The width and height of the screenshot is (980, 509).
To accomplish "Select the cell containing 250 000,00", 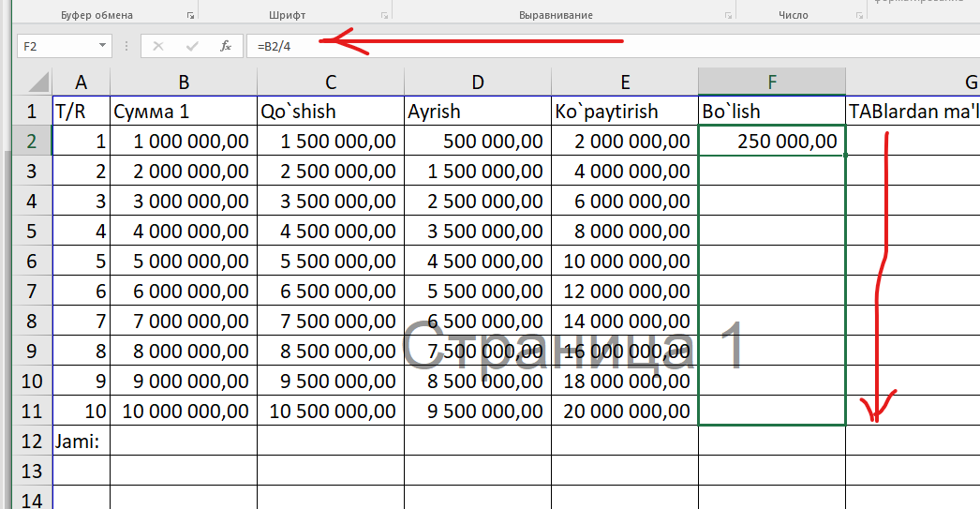I will tap(772, 141).
